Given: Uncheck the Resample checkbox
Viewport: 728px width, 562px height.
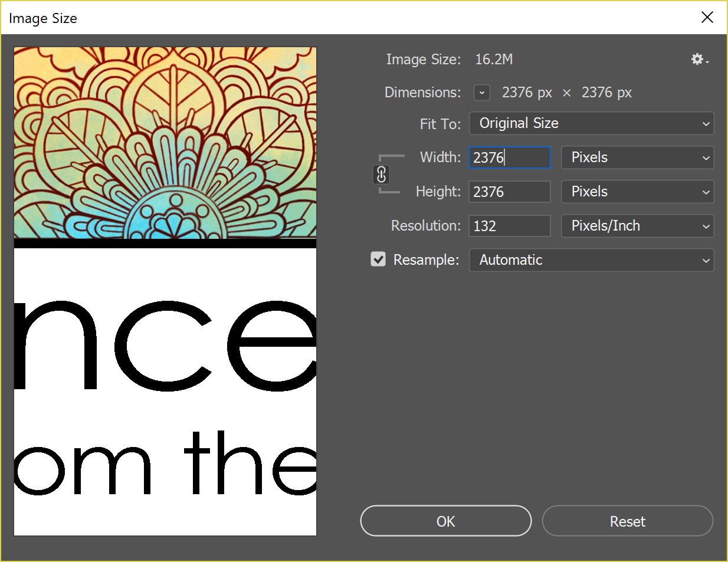Looking at the screenshot, I should (x=378, y=259).
